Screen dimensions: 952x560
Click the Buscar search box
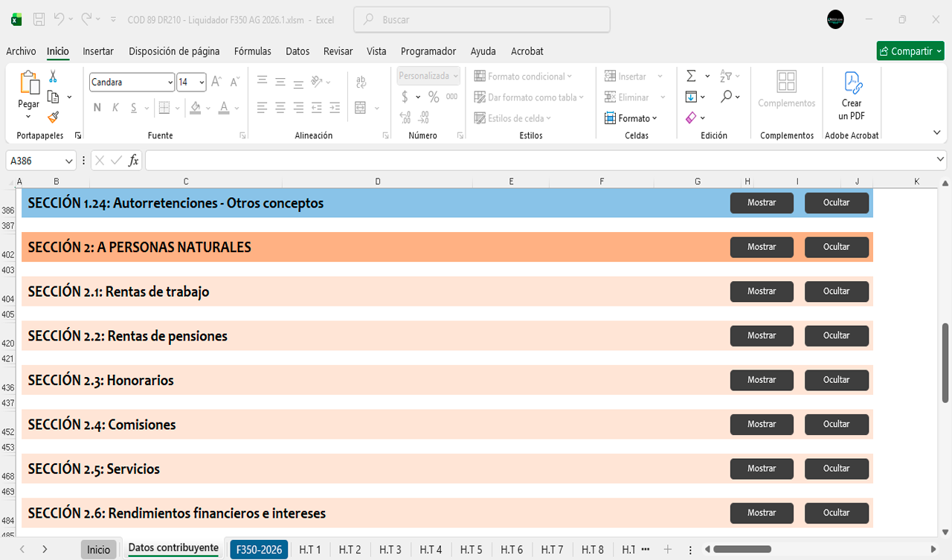481,20
